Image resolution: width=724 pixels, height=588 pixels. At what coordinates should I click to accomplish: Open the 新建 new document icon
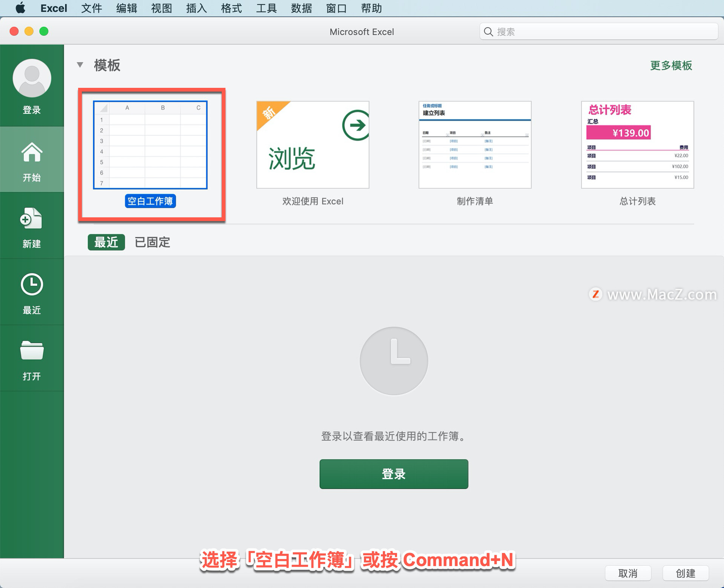pos(31,218)
